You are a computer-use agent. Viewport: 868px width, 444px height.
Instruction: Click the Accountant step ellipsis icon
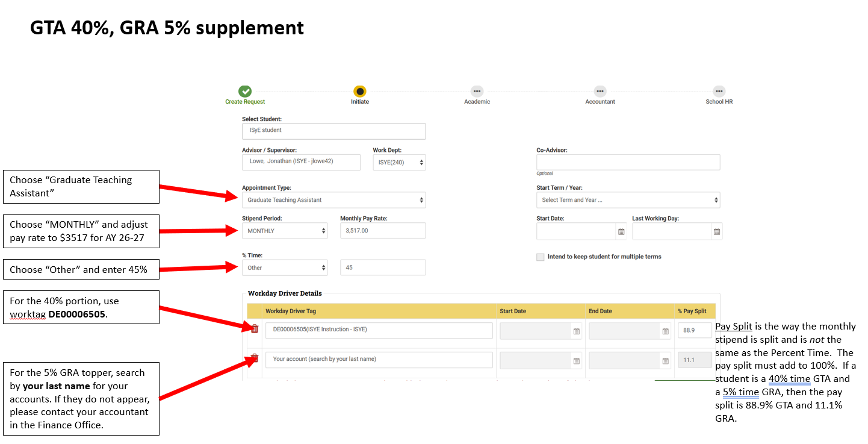click(600, 92)
